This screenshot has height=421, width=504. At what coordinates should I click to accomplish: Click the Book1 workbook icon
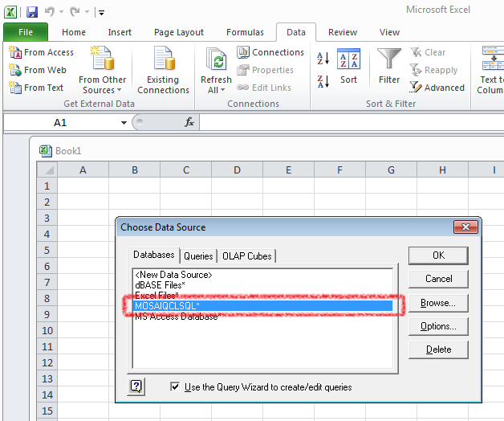point(45,150)
